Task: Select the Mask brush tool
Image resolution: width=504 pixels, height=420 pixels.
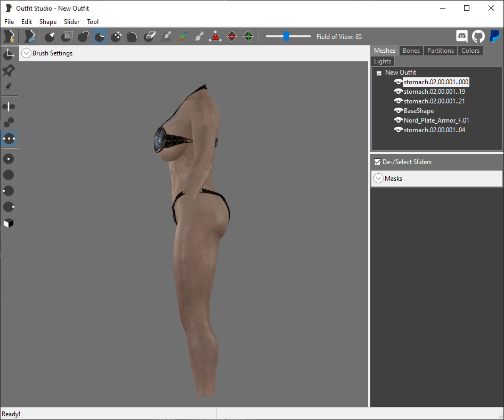Action: tap(67, 37)
